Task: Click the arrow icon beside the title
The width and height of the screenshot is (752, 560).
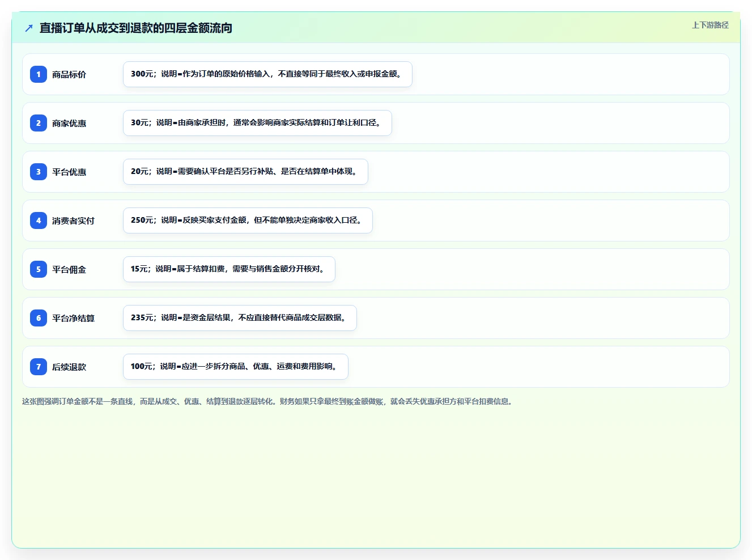Action: [x=29, y=28]
